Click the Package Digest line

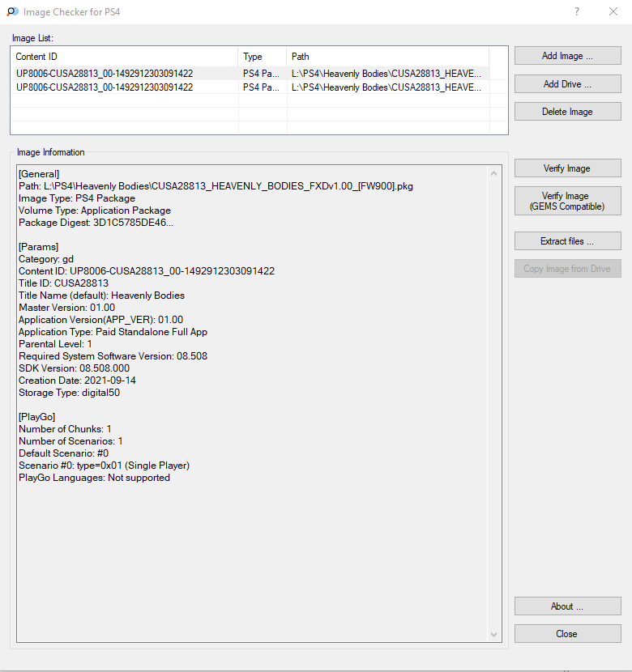96,223
